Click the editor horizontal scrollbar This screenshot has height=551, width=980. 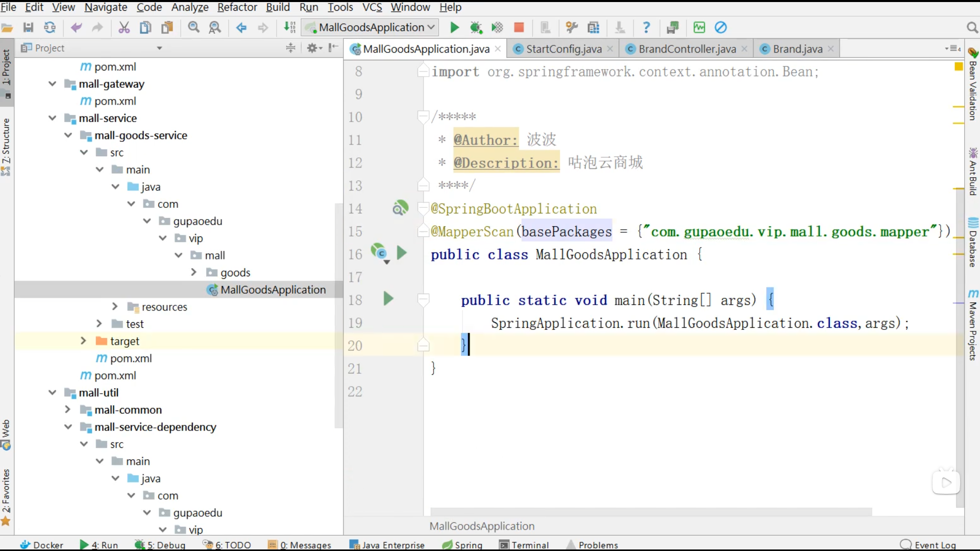(651, 512)
